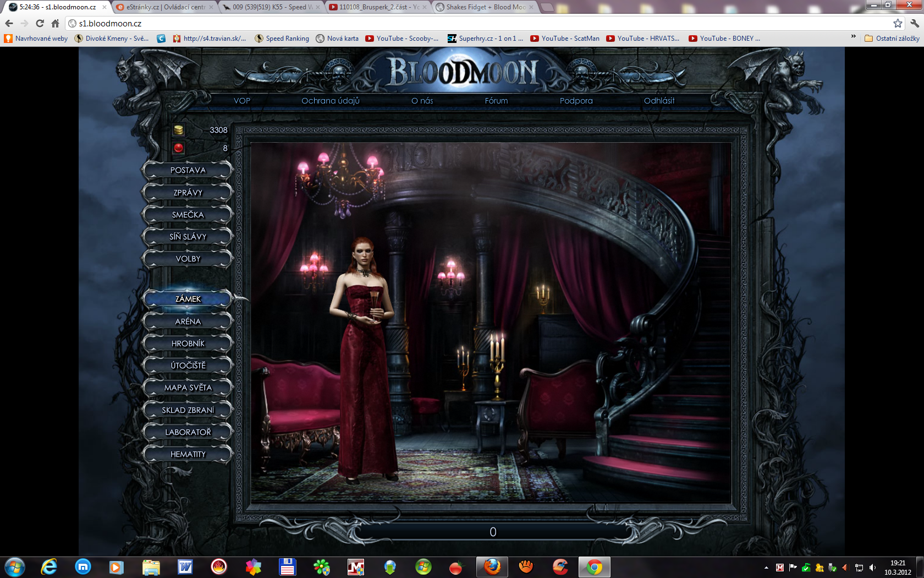The width and height of the screenshot is (924, 578).
Task: Open travian.sk bookmark
Action: [x=209, y=39]
